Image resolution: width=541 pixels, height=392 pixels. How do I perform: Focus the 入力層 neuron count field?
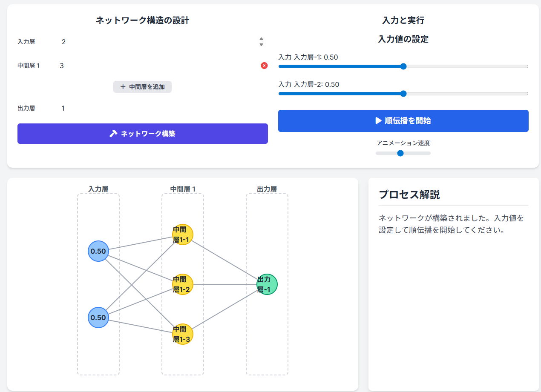[162, 42]
